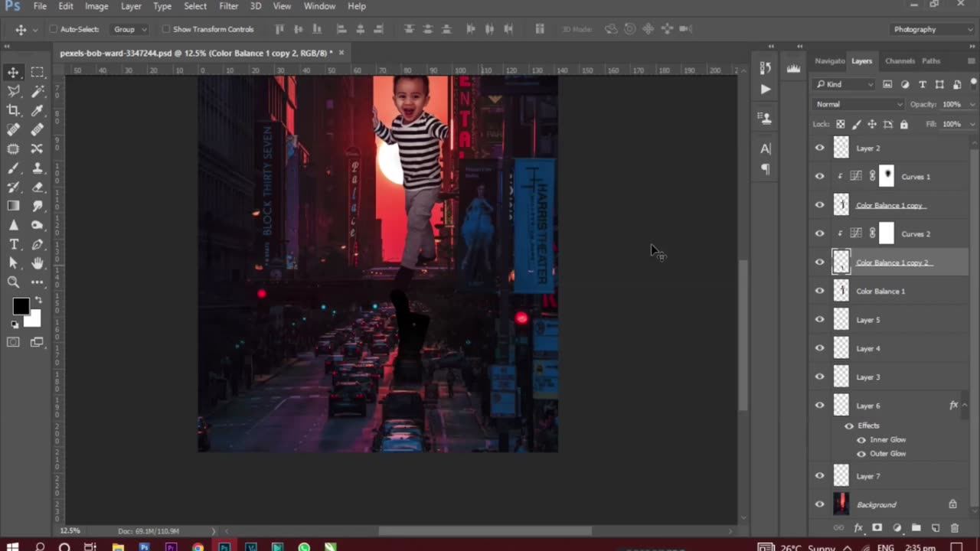Hide the Background layer
This screenshot has height=551, width=980.
point(820,504)
